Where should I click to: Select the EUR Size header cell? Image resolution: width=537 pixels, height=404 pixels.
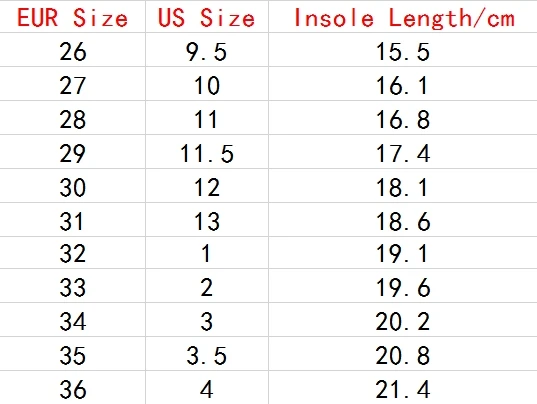coord(73,17)
